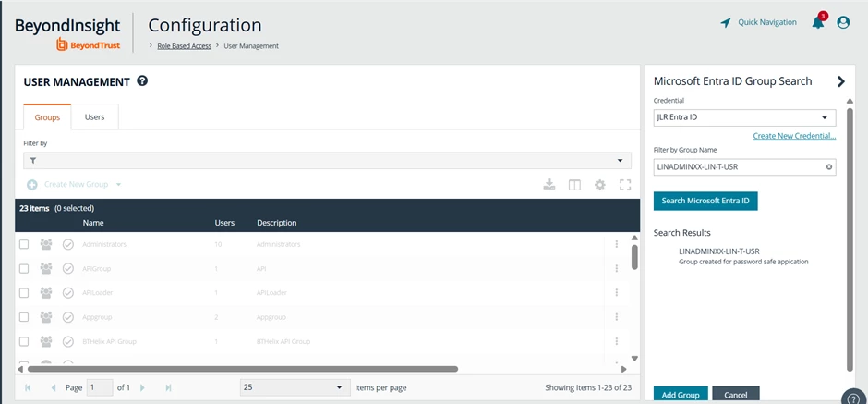Open the grid settings gear icon

[600, 185]
